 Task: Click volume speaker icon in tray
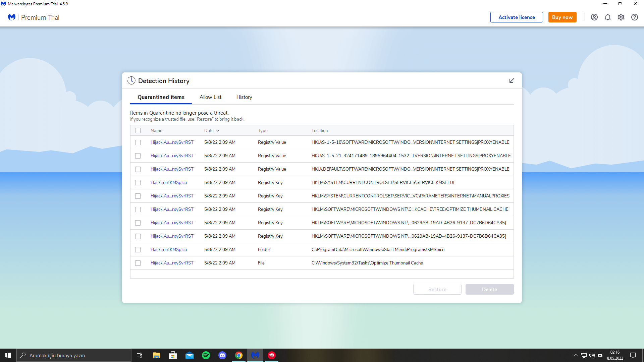592,355
